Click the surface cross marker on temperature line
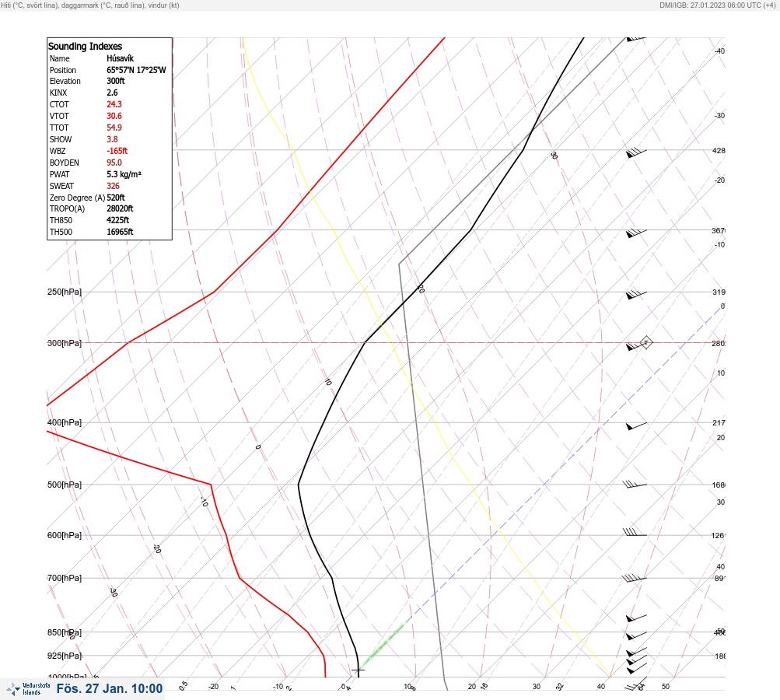The width and height of the screenshot is (780, 700). pyautogui.click(x=359, y=670)
